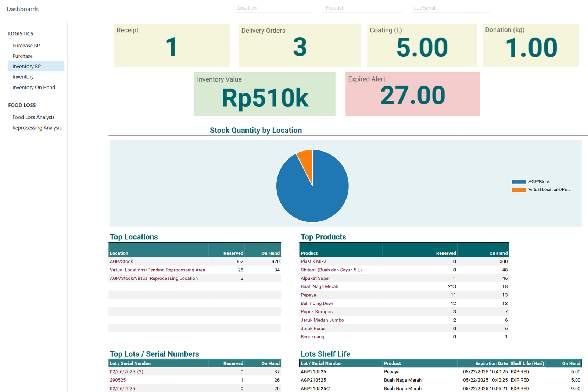
Task: Open Bengkuang product link
Action: (x=312, y=336)
